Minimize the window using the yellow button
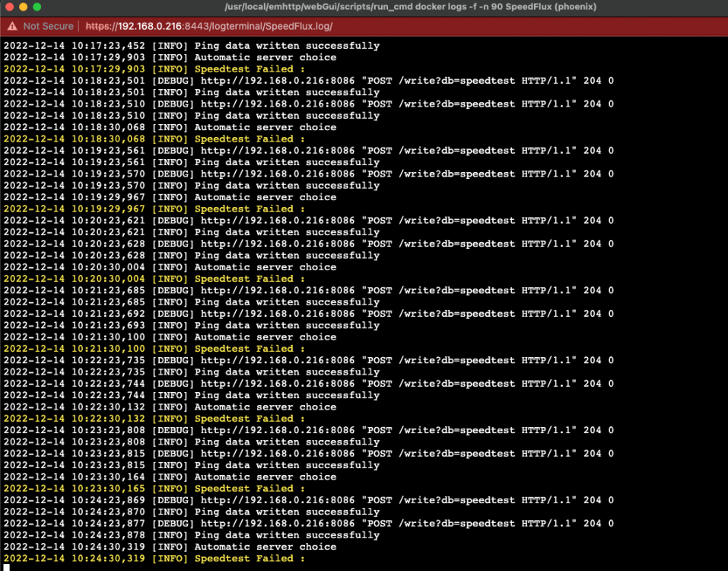728x571 pixels. 24,7
